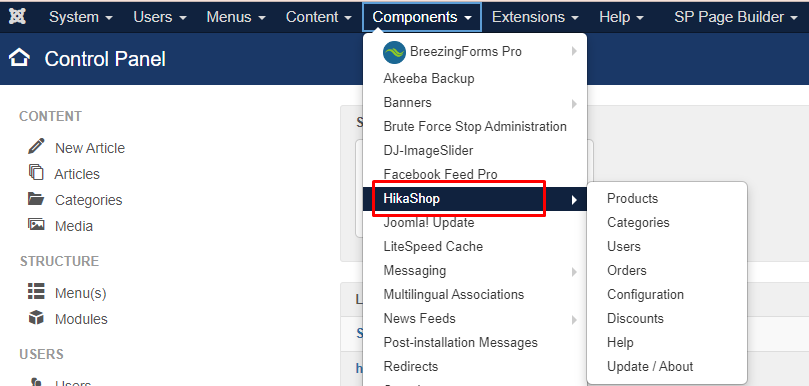Click the Media image icon
The width and height of the screenshot is (809, 386).
[x=36, y=224]
